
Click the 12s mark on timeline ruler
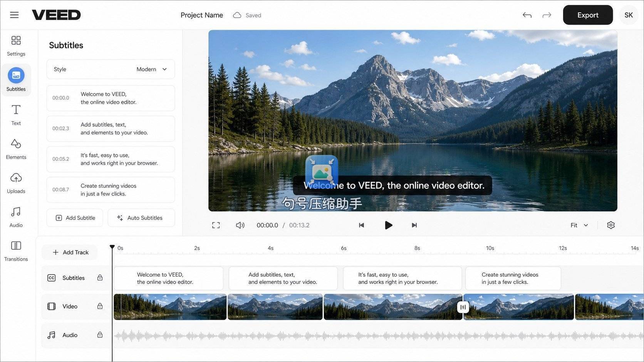click(x=563, y=248)
